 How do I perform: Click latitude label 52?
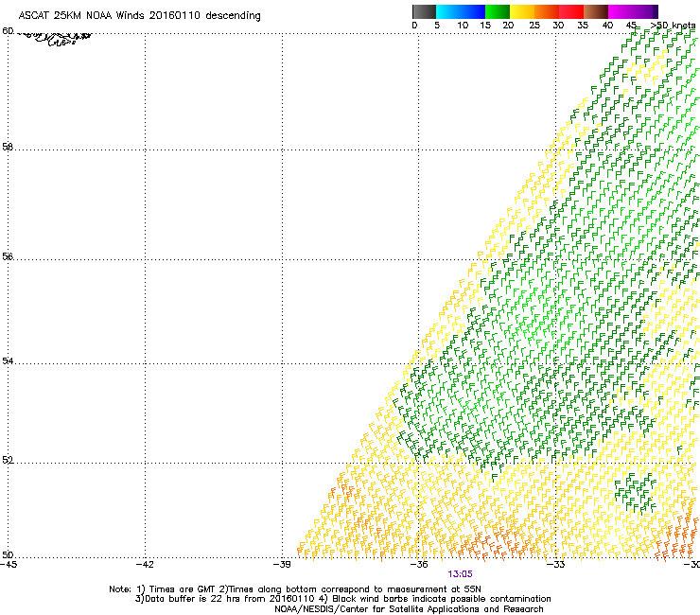pos(8,460)
